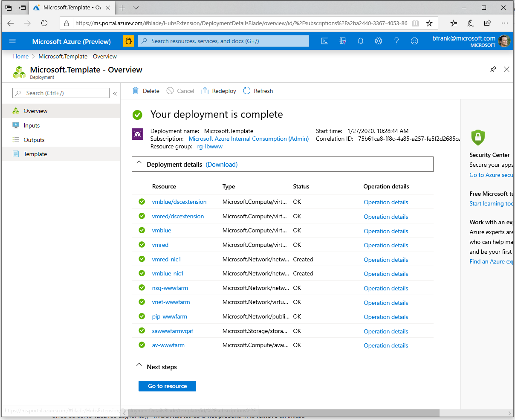
Task: Pin the deployment blade to dashboard
Action: tap(493, 69)
